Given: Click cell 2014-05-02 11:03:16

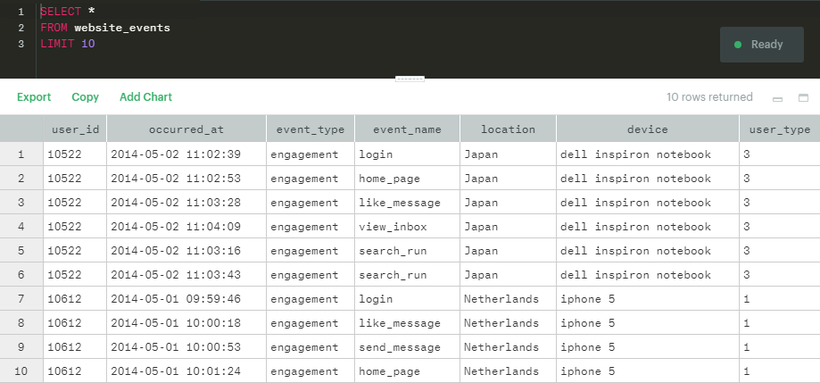Looking at the screenshot, I should pyautogui.click(x=186, y=251).
